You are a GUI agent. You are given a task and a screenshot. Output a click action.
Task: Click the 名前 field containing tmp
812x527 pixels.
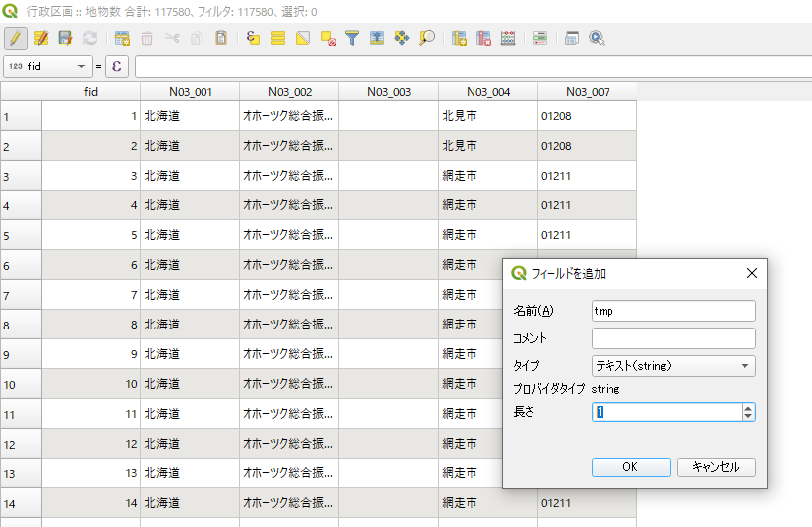coord(674,311)
